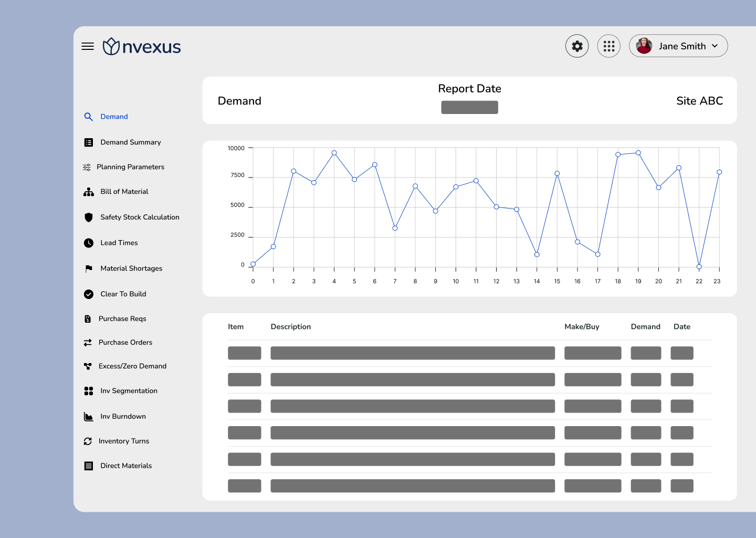Open Demand Summary in the sidebar

coord(131,142)
